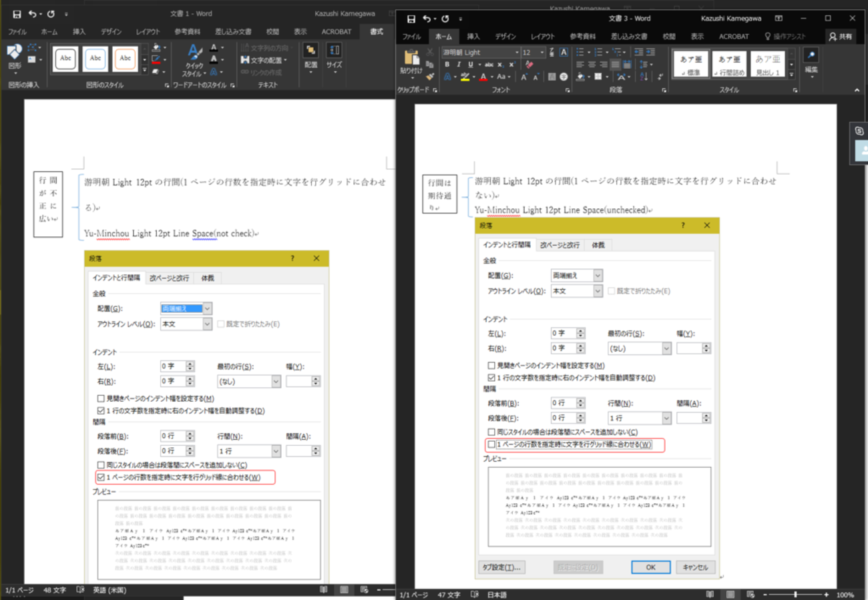Click the Italic button in font group

click(x=458, y=65)
